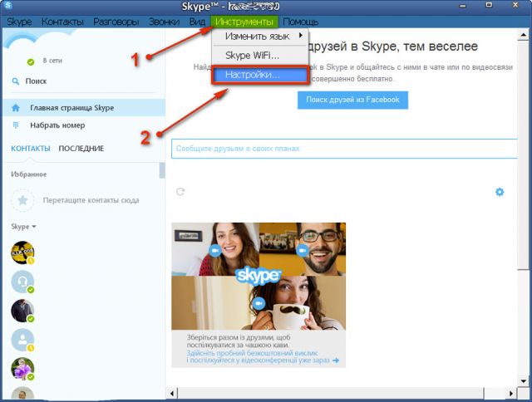This screenshot has width=532, height=402.
Task: Click the Skype logo in title bar
Action: click(7, 5)
